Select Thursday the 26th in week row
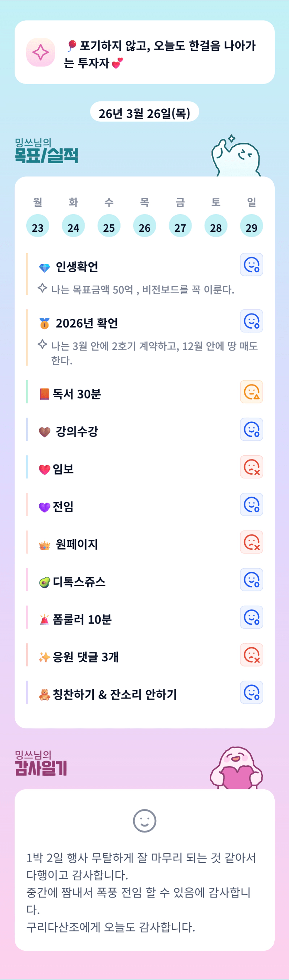 (x=145, y=226)
